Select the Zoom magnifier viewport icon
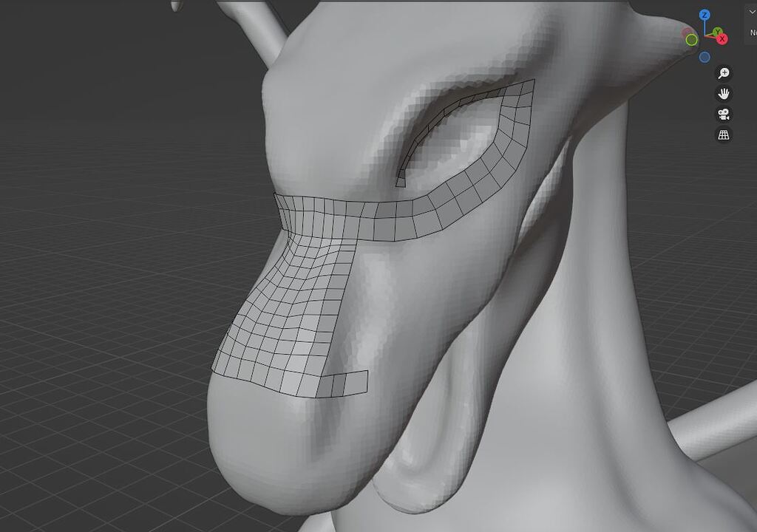Image resolution: width=757 pixels, height=532 pixels. (722, 73)
